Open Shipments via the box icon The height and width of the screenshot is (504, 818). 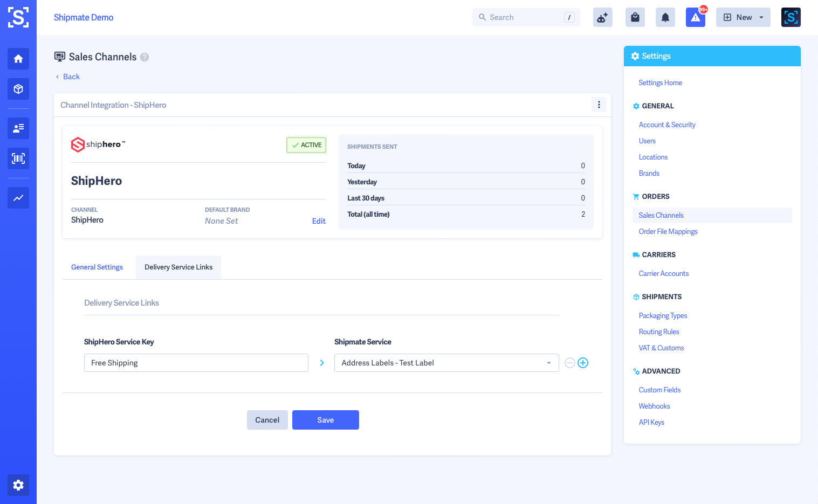point(18,89)
